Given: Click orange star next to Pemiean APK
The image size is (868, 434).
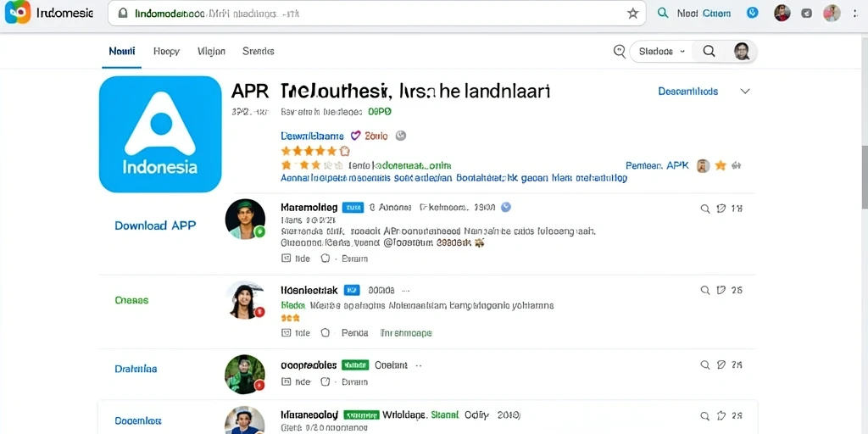Looking at the screenshot, I should (721, 165).
